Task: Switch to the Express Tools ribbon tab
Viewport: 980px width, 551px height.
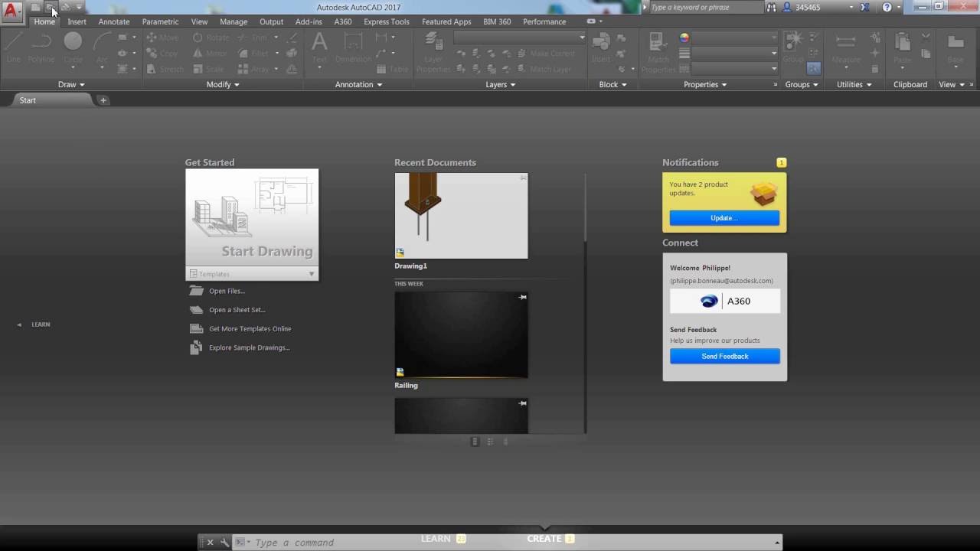Action: click(387, 21)
